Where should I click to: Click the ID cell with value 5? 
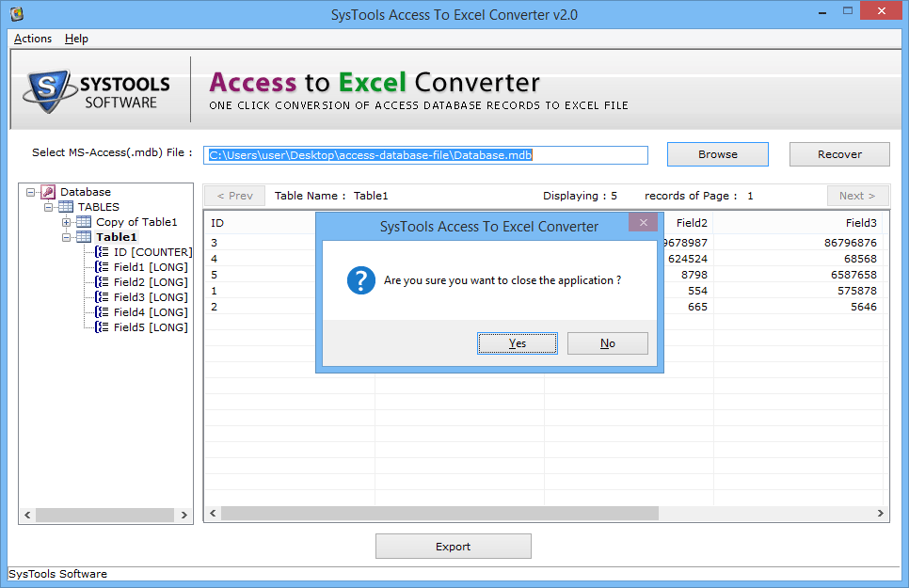tap(214, 275)
